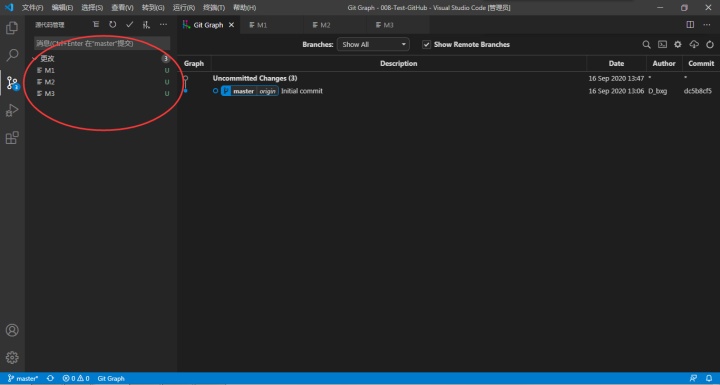Click the changes count badge 3
This screenshot has width=720, height=385.
(x=165, y=58)
